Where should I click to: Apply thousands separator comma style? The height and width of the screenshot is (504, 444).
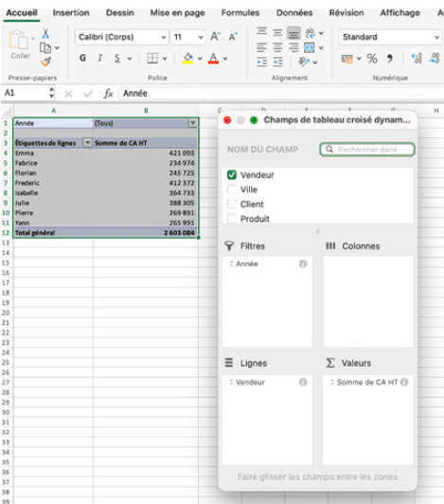coord(390,59)
